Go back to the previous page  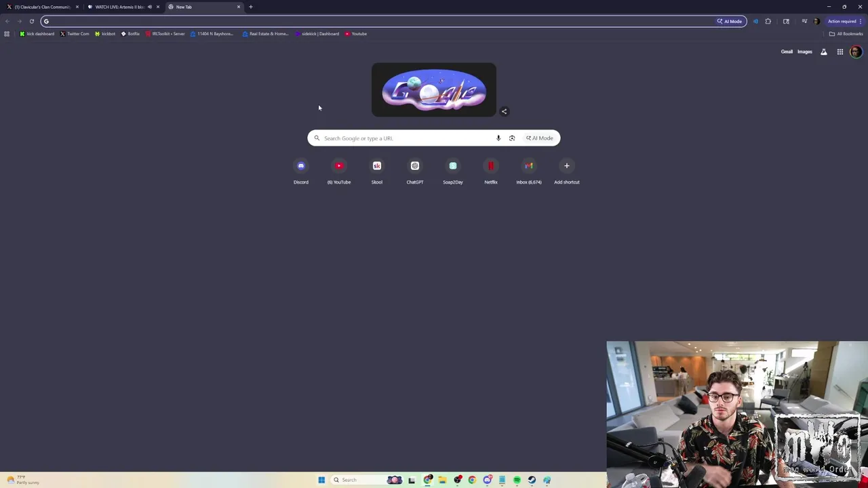pos(7,21)
